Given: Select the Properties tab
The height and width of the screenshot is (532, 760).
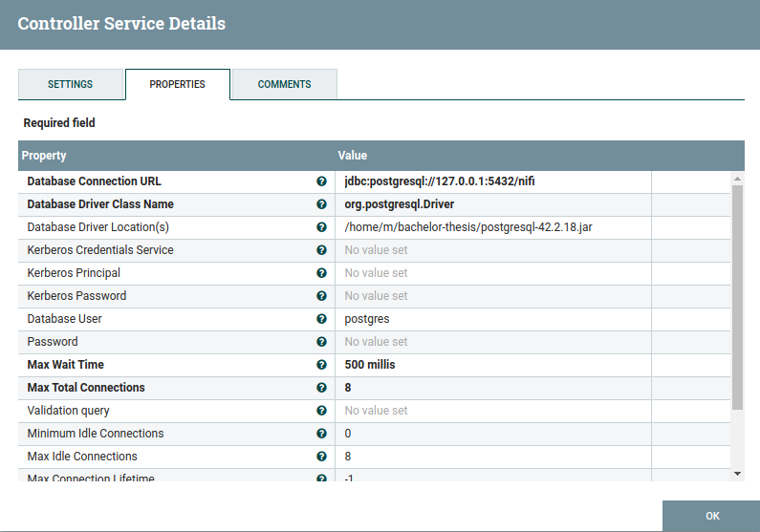Looking at the screenshot, I should [x=178, y=84].
